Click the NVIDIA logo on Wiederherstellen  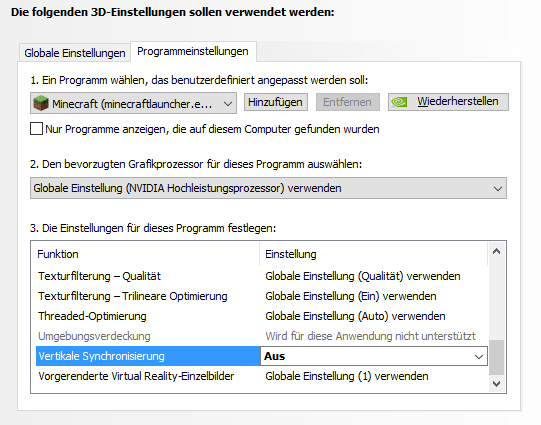[399, 102]
